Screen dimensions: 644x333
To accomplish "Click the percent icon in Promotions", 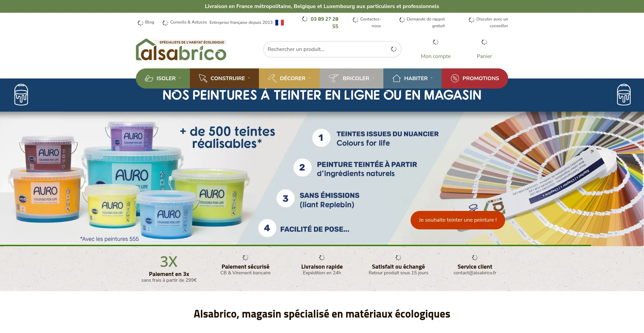I will tap(454, 78).
